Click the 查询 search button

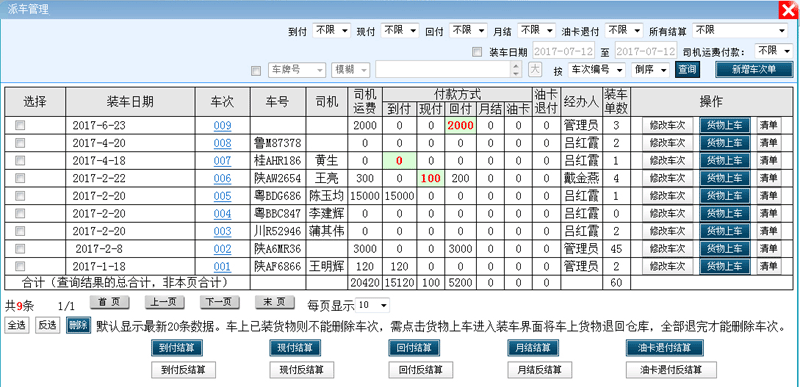687,69
